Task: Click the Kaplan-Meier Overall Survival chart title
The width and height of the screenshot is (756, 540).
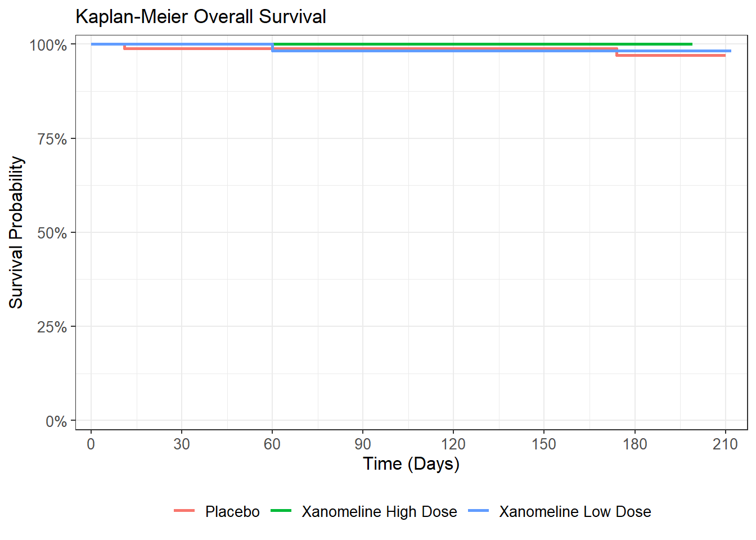Action: tap(201, 17)
